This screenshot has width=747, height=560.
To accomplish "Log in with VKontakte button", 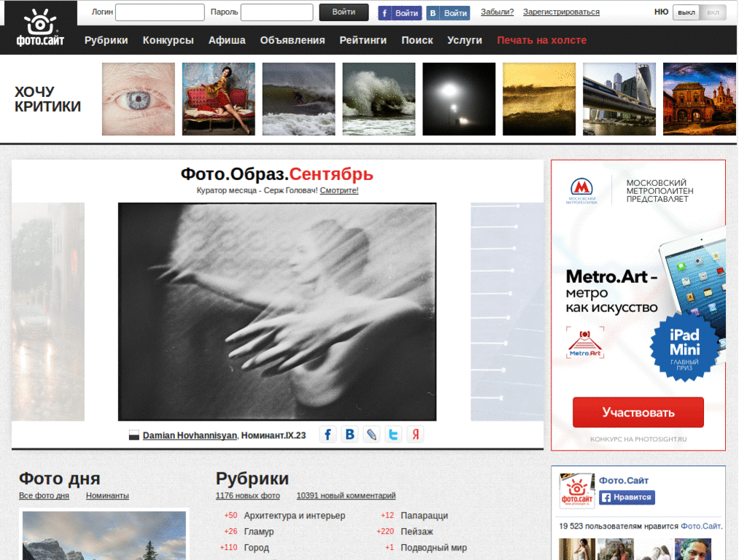I will point(448,13).
